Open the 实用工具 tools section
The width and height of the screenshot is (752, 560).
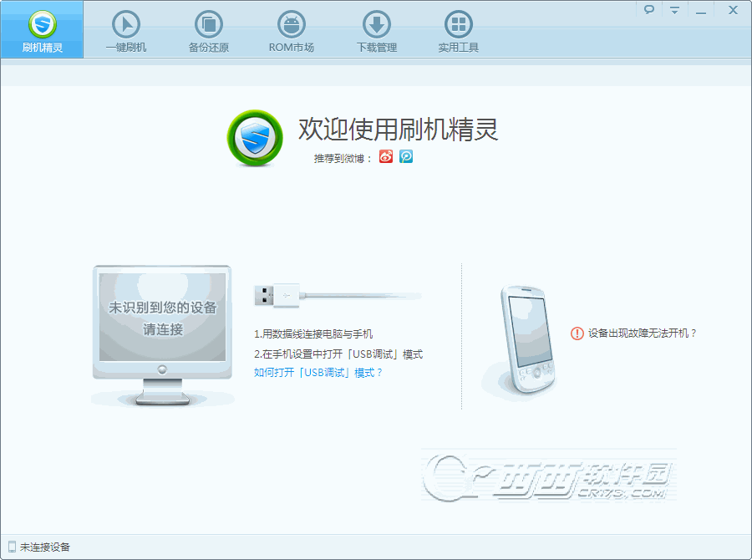(458, 31)
